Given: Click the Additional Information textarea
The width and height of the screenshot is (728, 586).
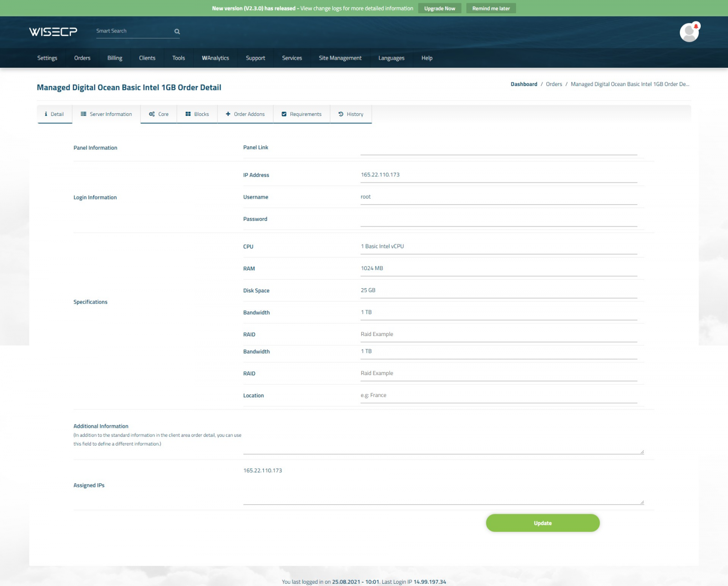Looking at the screenshot, I should coord(444,436).
